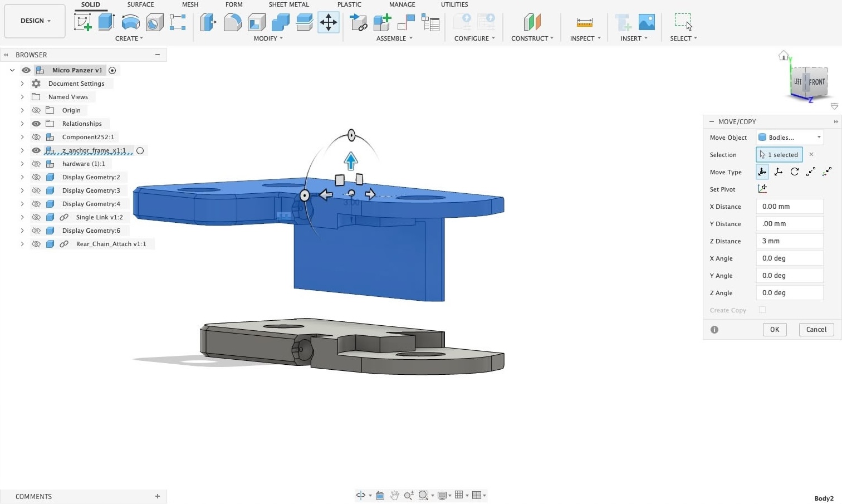Open the CREATE dropdown menu
842x504 pixels.
click(x=129, y=38)
